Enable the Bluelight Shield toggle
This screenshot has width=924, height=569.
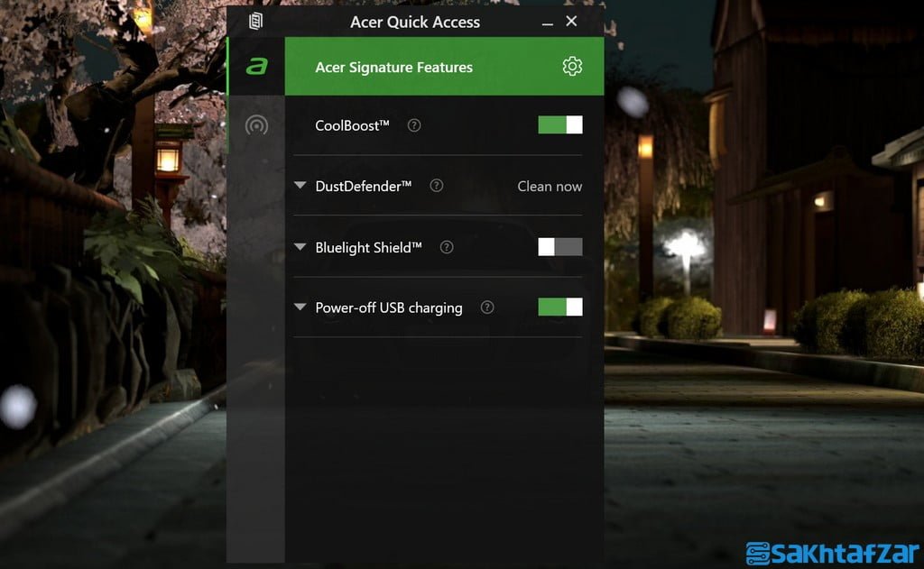[559, 247]
